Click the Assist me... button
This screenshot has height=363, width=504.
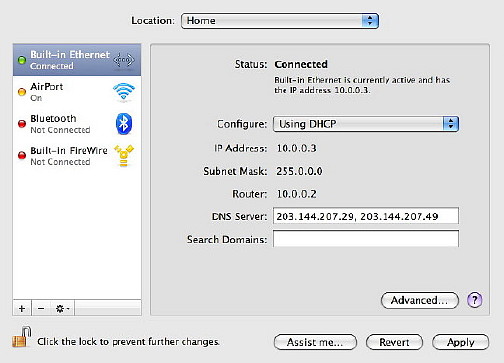tap(315, 342)
